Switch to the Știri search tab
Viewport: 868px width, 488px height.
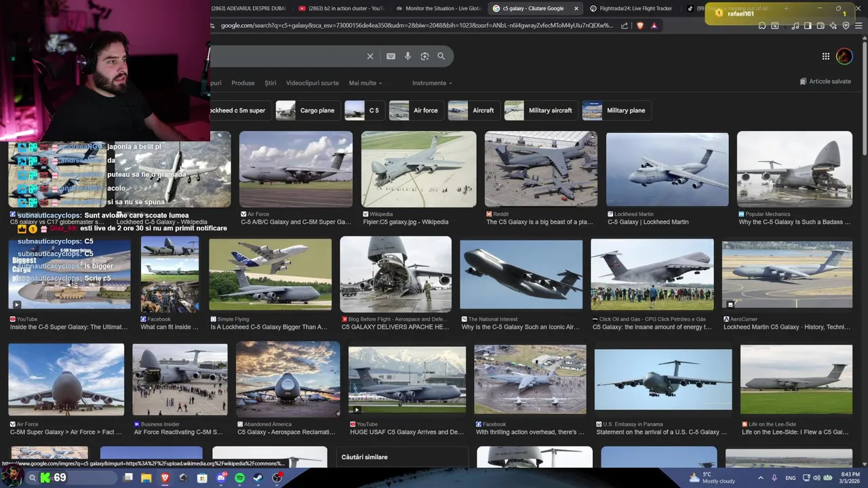[271, 83]
